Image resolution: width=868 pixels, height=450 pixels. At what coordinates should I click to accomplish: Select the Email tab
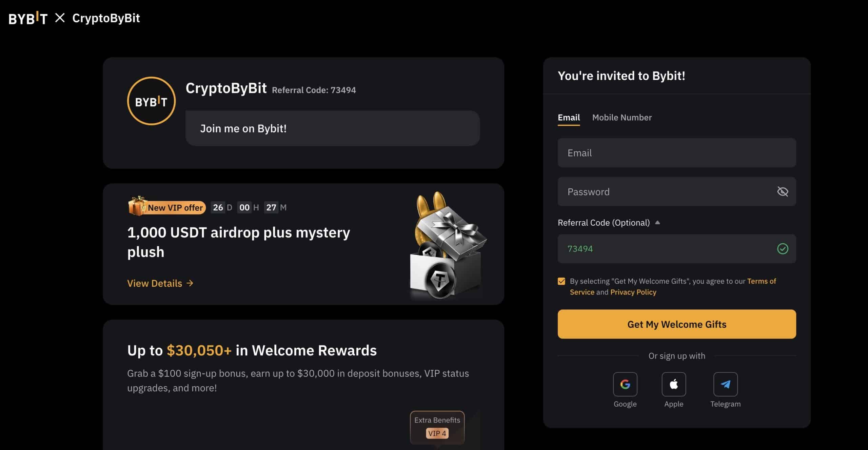click(x=569, y=118)
